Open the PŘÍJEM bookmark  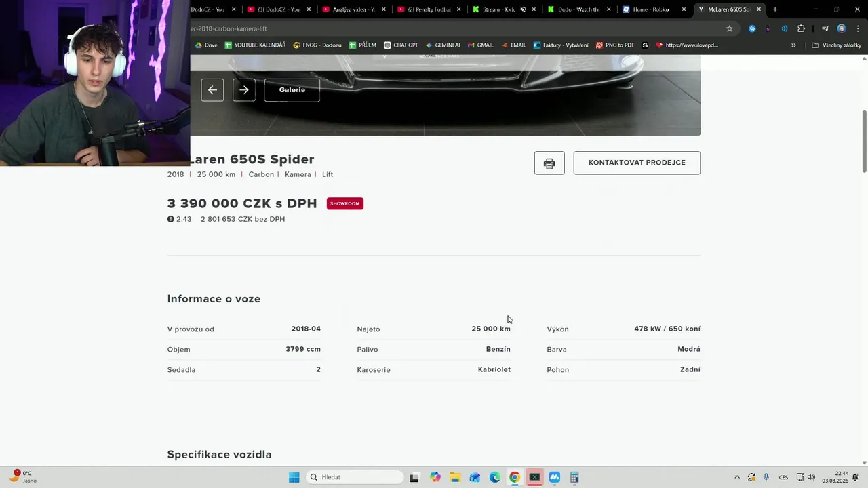coord(363,45)
